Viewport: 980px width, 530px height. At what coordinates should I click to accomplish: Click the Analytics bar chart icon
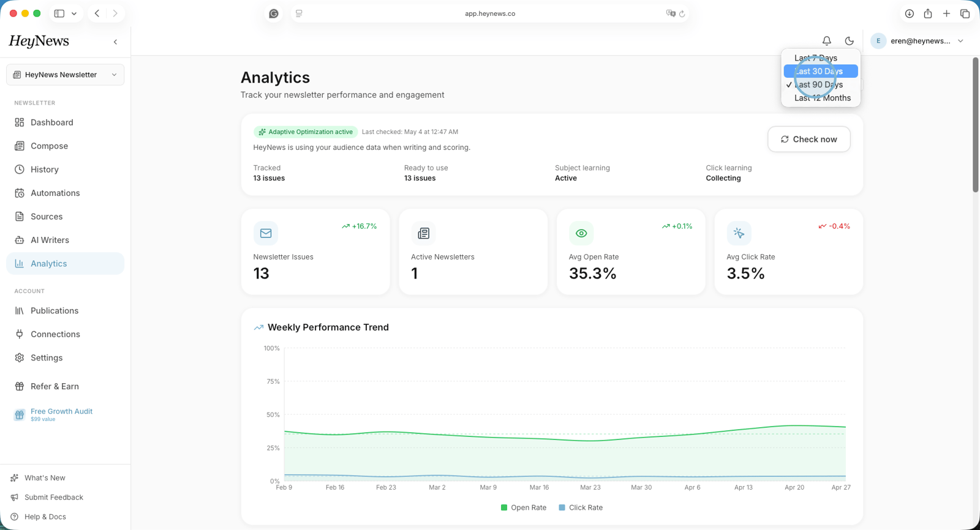[x=20, y=264]
